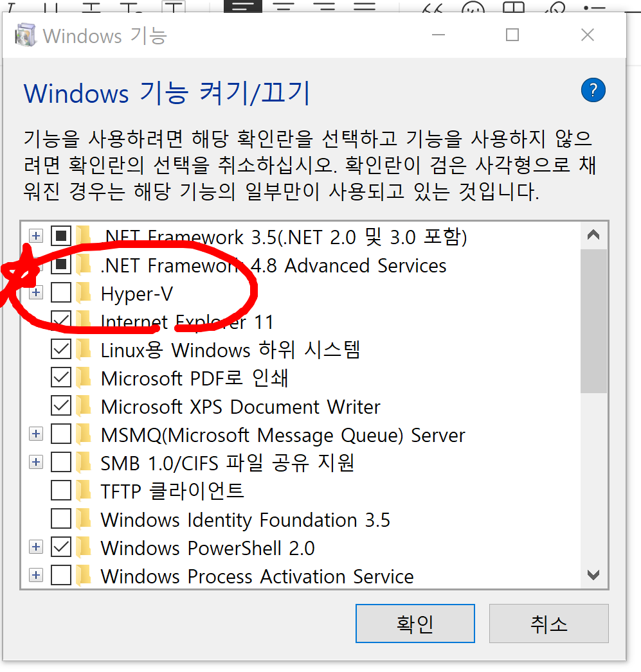Select "Windows Process Activation Service" label

pyautogui.click(x=257, y=577)
